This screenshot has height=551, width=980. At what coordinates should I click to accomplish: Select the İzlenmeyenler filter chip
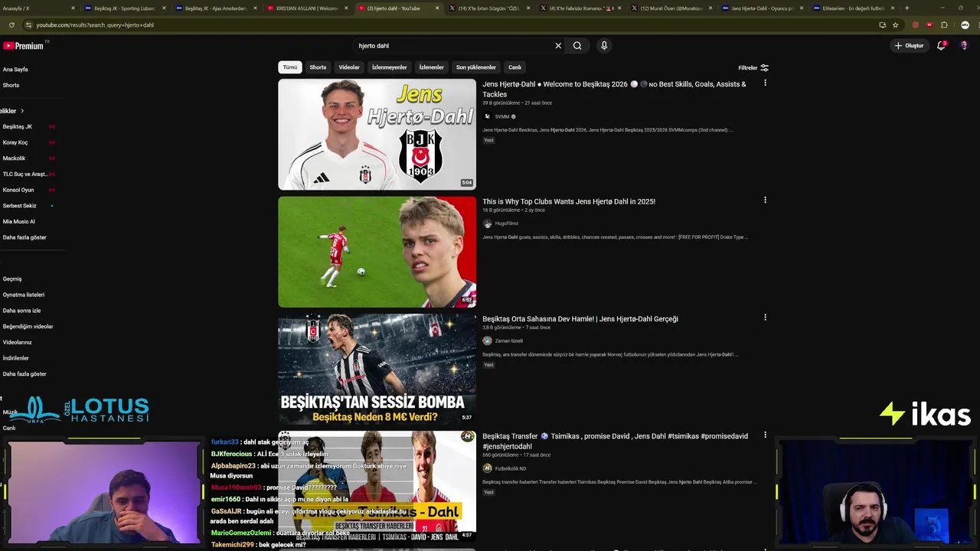(x=390, y=67)
